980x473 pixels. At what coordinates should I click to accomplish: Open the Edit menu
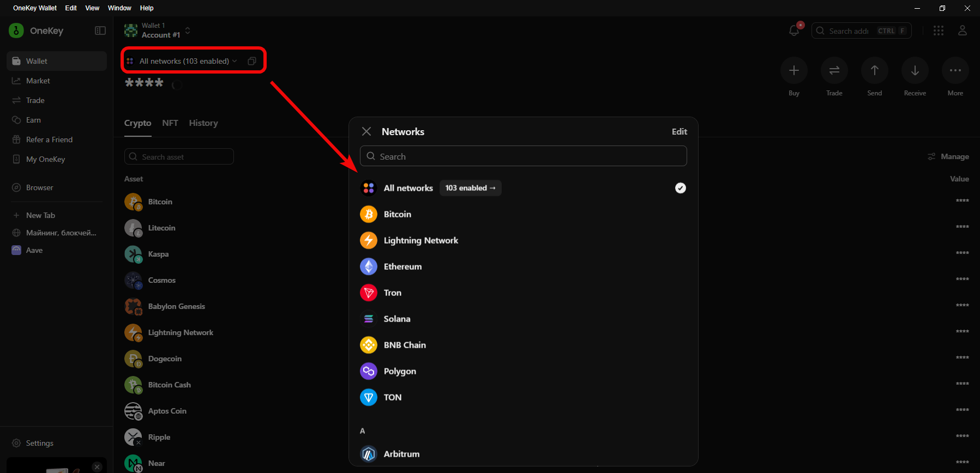71,8
